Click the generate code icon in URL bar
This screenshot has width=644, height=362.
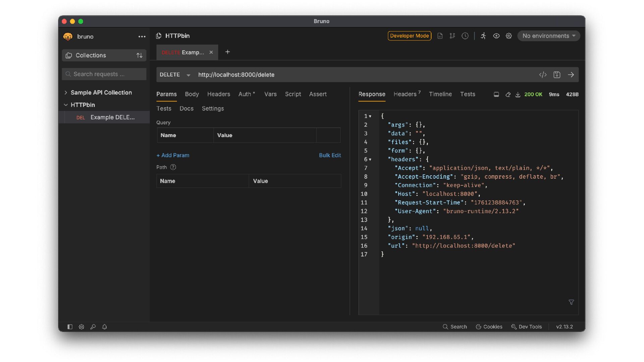[543, 75]
